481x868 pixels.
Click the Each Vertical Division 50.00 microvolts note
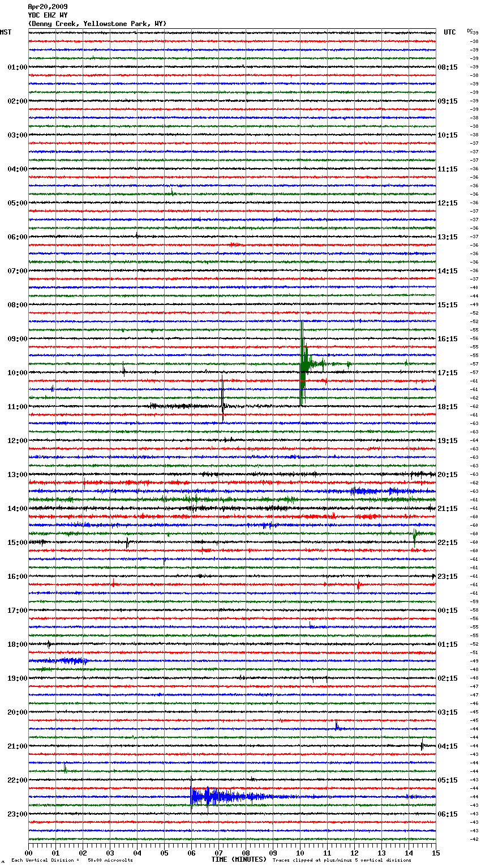[72, 860]
